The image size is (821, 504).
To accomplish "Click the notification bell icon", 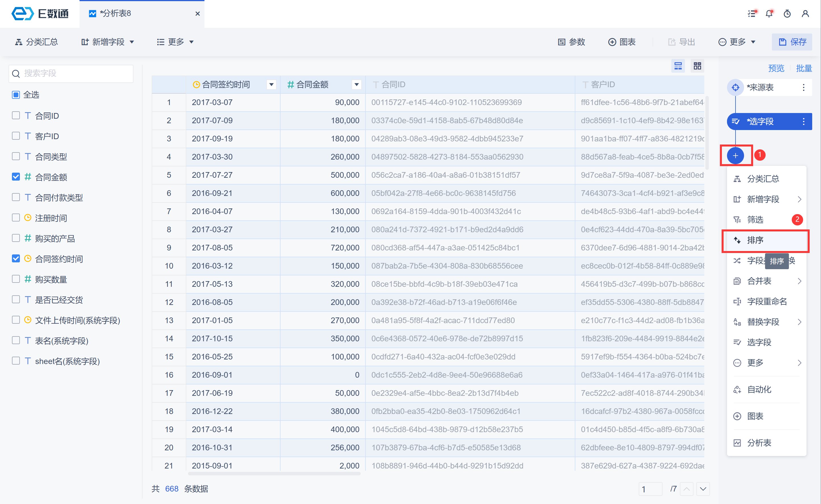I will 769,14.
